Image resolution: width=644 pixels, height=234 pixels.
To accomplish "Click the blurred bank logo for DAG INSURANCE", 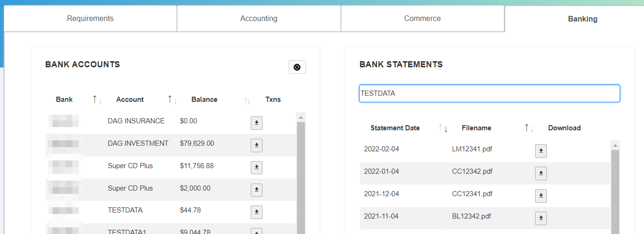I will pyautogui.click(x=64, y=121).
